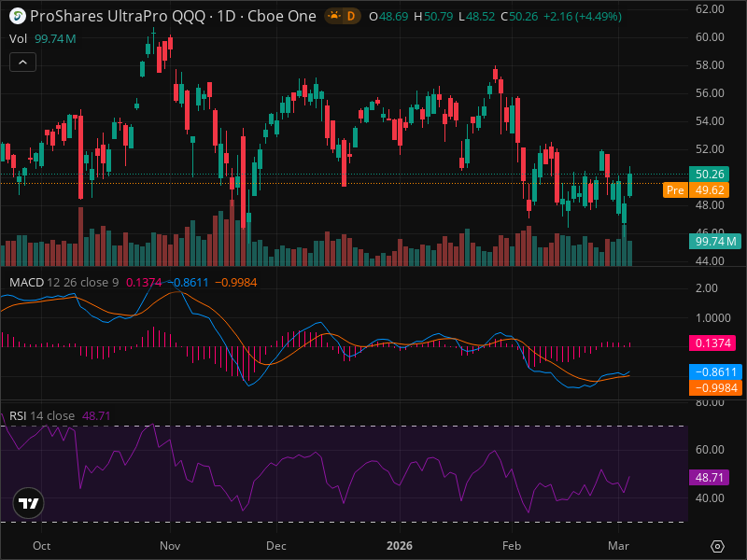Click the orange D data badge
This screenshot has width=747, height=560.
click(351, 16)
